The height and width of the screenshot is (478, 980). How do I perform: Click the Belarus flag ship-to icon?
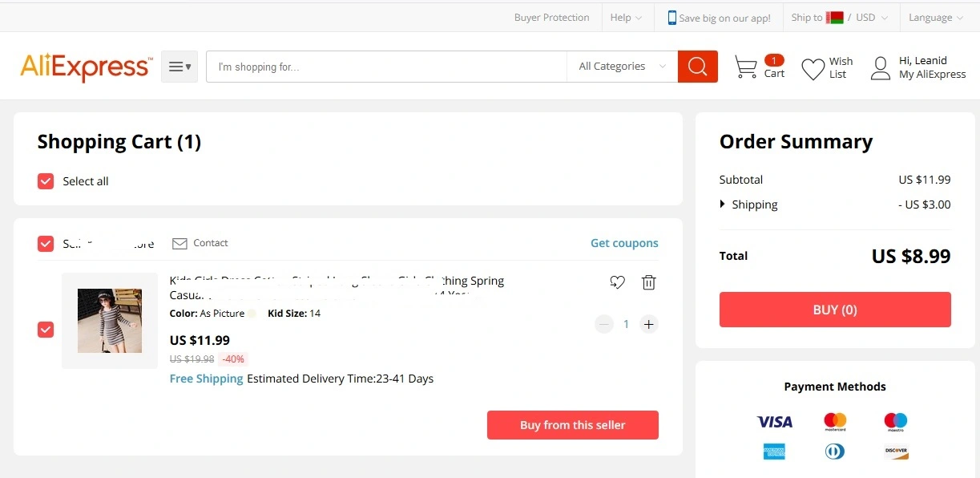tap(835, 18)
